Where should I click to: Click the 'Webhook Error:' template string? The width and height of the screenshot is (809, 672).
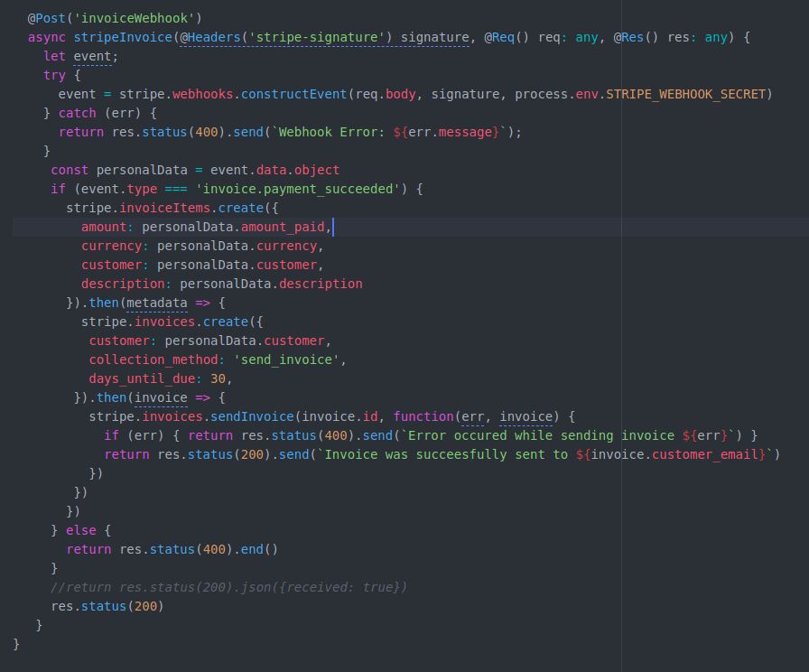(x=331, y=132)
